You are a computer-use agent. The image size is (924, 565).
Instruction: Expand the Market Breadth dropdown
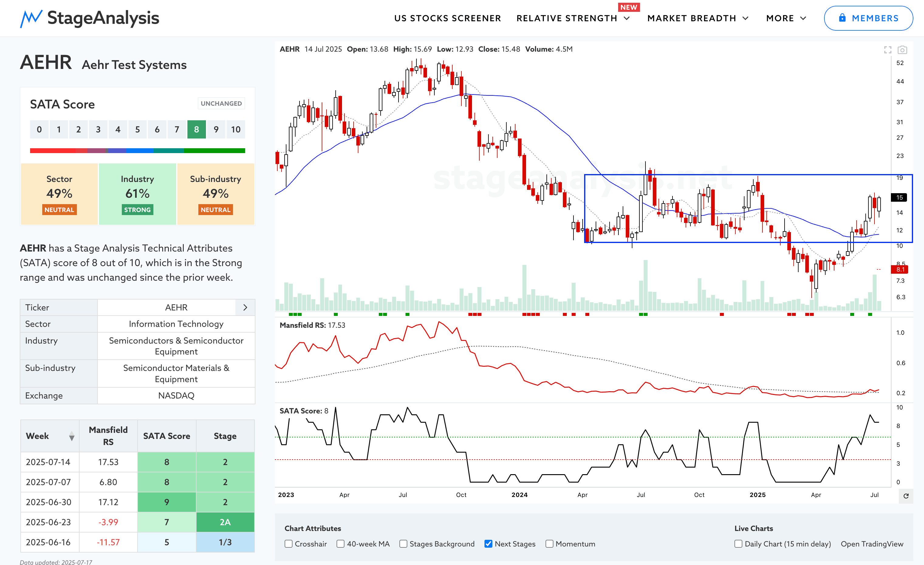[745, 18]
